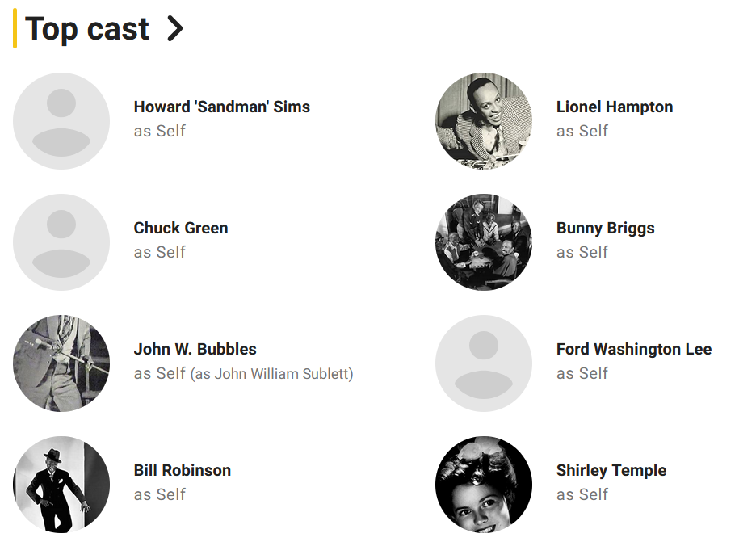The width and height of the screenshot is (756, 546).
Task: Open the Top cast heading link
Action: point(87,29)
